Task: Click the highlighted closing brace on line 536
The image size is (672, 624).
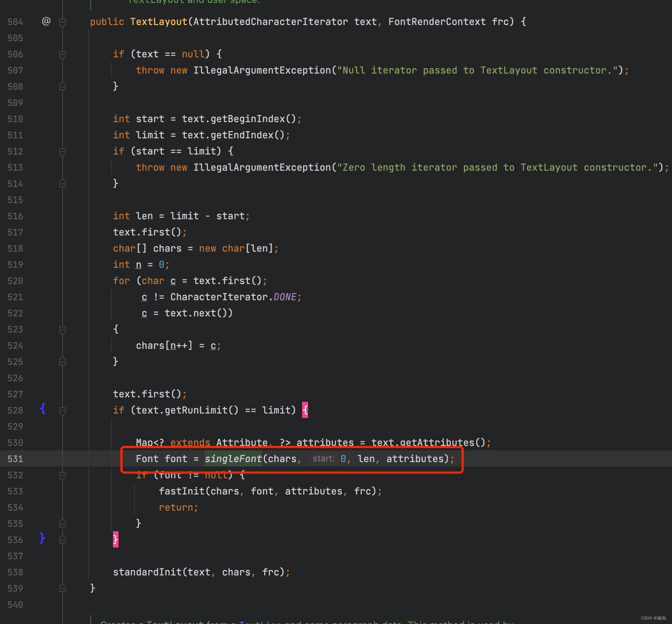Action: (x=116, y=539)
